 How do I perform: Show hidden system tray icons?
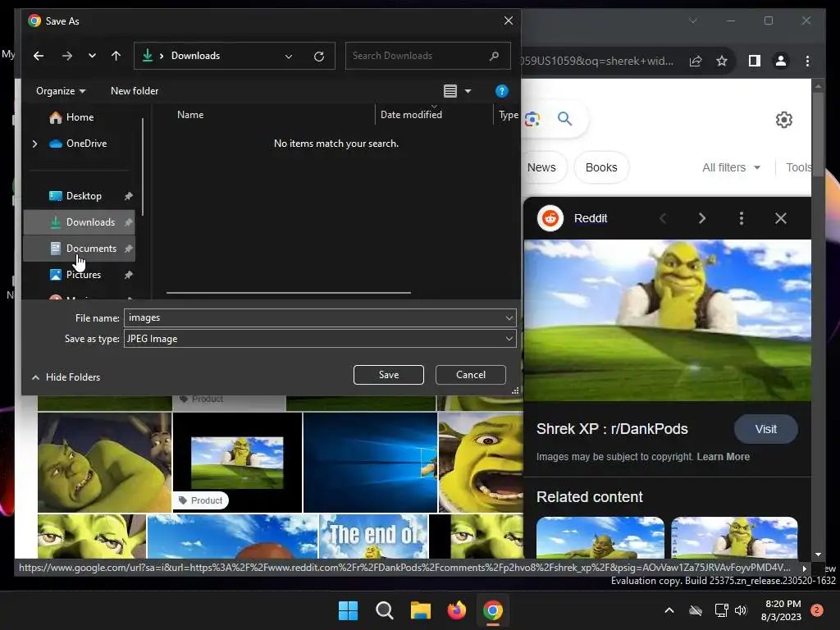point(669,610)
